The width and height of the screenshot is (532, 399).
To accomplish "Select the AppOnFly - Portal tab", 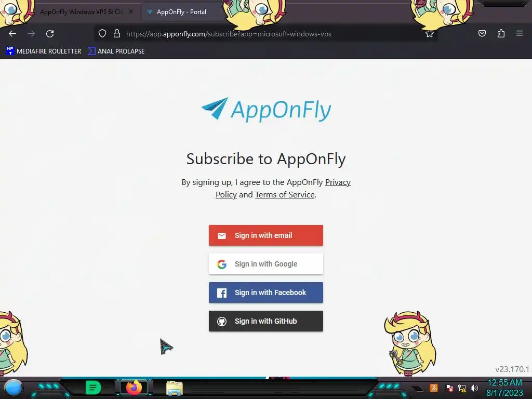I will click(181, 12).
